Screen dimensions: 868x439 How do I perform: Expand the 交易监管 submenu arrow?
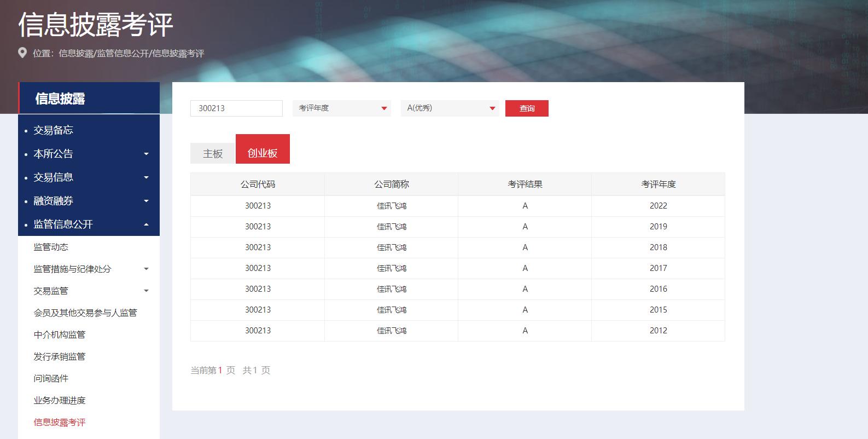coord(146,291)
